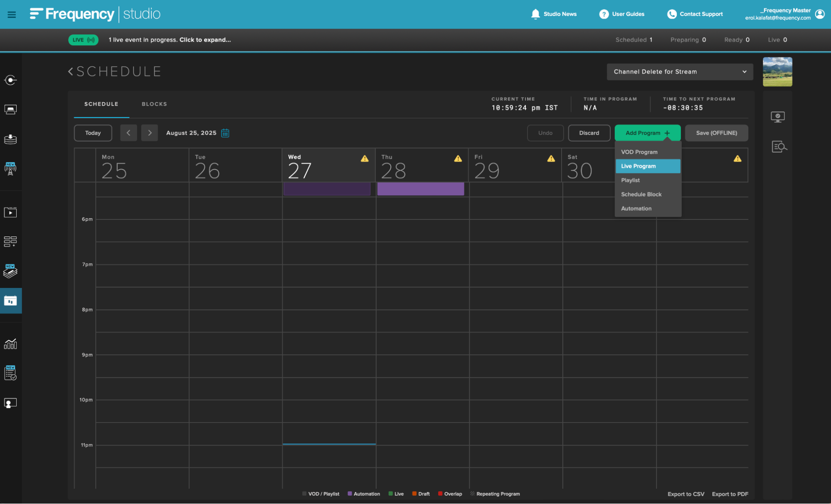Click Wednesday 27 warning triangle icon
Viewport: 831px width, 504px height.
365,158
